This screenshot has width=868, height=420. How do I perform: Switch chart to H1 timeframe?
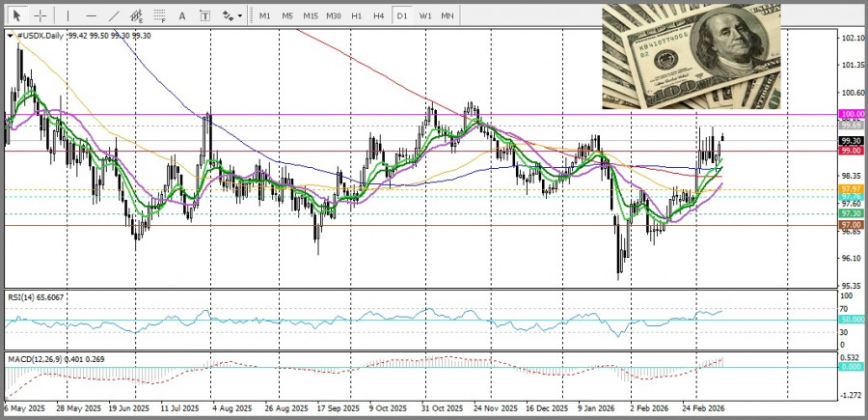(x=356, y=15)
